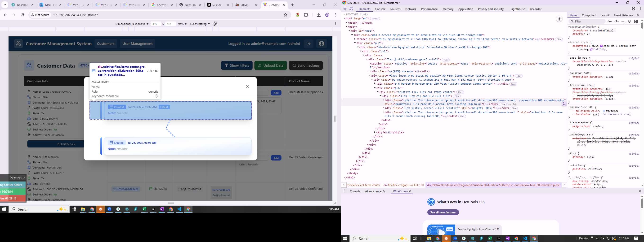Collapse the body element node
This screenshot has width=644, height=242.
(346, 27)
